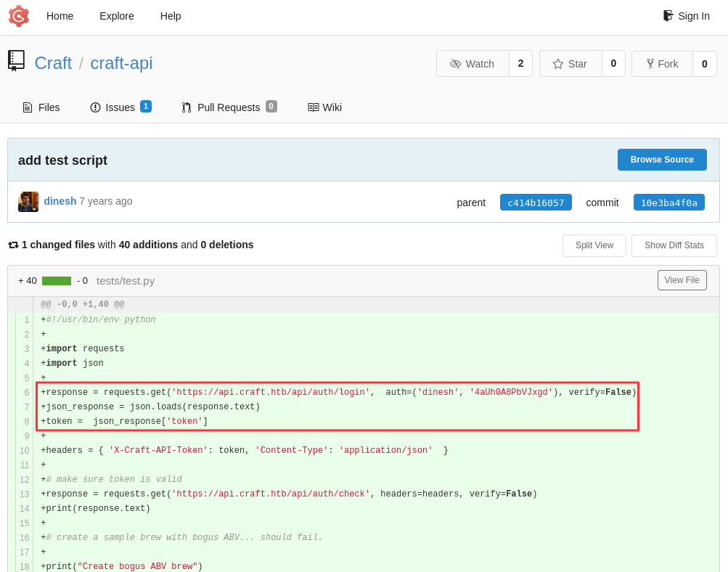This screenshot has width=728, height=572.
Task: Click the watchers count 2
Action: [x=521, y=64]
